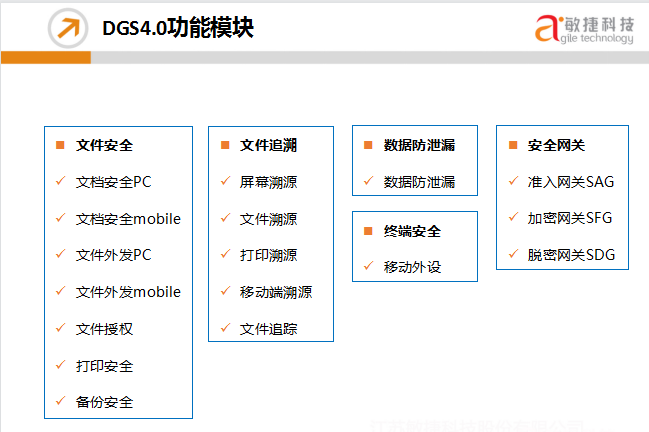Open the 文件外发mobile item
The width and height of the screenshot is (649, 432).
(x=128, y=292)
